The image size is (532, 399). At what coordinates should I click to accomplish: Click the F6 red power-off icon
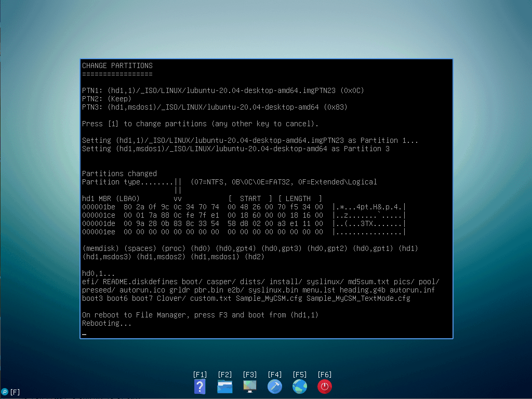tap(325, 387)
